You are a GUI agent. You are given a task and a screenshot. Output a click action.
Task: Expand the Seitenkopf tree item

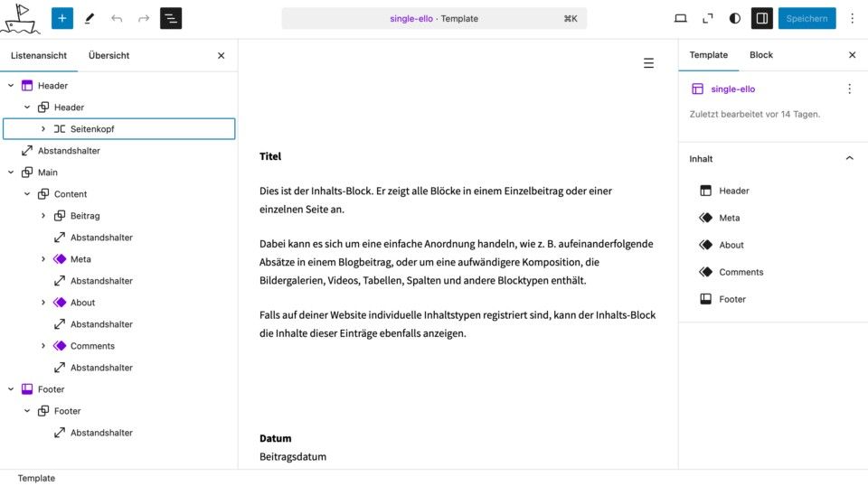pyautogui.click(x=43, y=129)
